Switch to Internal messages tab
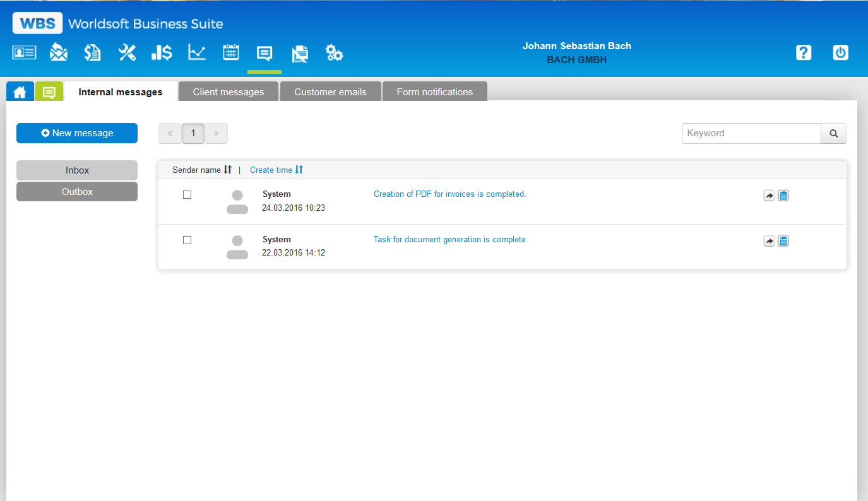This screenshot has width=868, height=501. pos(121,92)
